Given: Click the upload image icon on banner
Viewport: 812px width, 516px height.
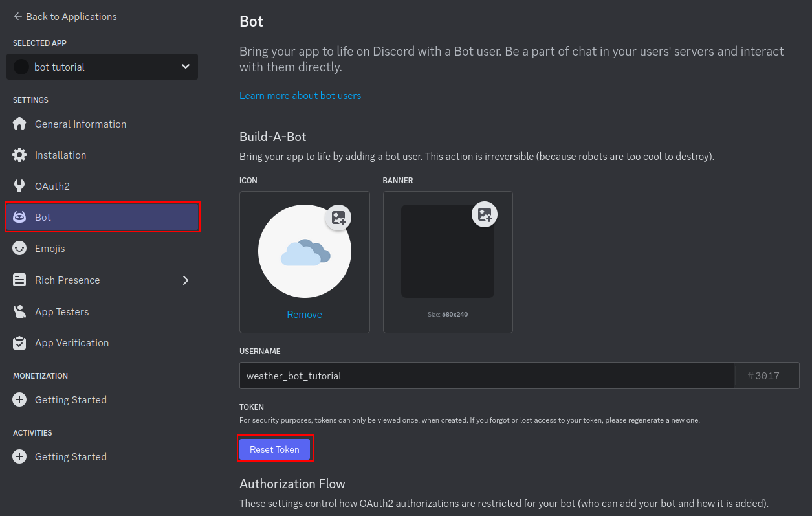Looking at the screenshot, I should click(x=485, y=214).
